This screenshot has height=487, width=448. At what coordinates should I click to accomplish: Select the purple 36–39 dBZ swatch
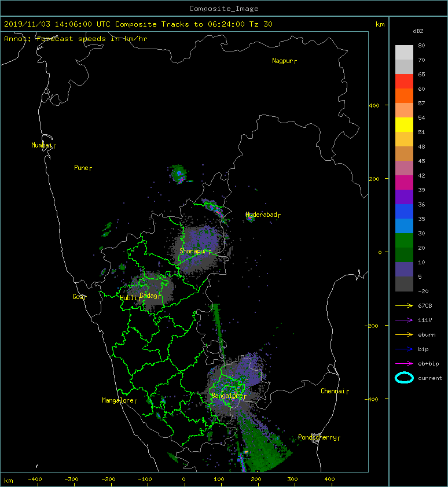tap(404, 197)
